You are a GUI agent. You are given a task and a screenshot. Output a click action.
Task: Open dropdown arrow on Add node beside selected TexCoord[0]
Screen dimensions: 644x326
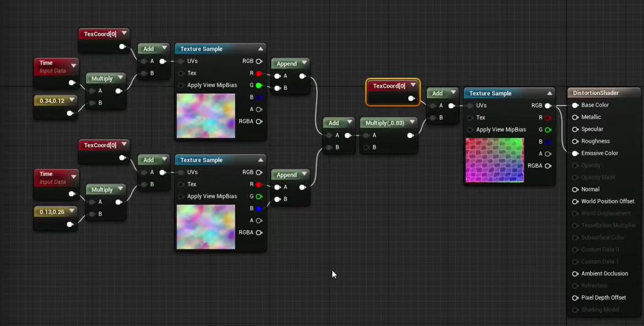tap(453, 93)
